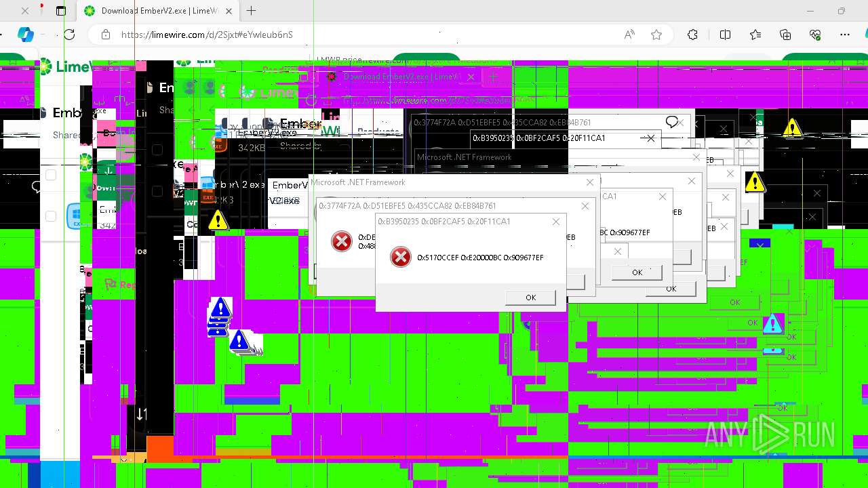The image size is (868, 488).
Task: Close the front Microsoft .NET Framework dialog
Action: (x=590, y=182)
